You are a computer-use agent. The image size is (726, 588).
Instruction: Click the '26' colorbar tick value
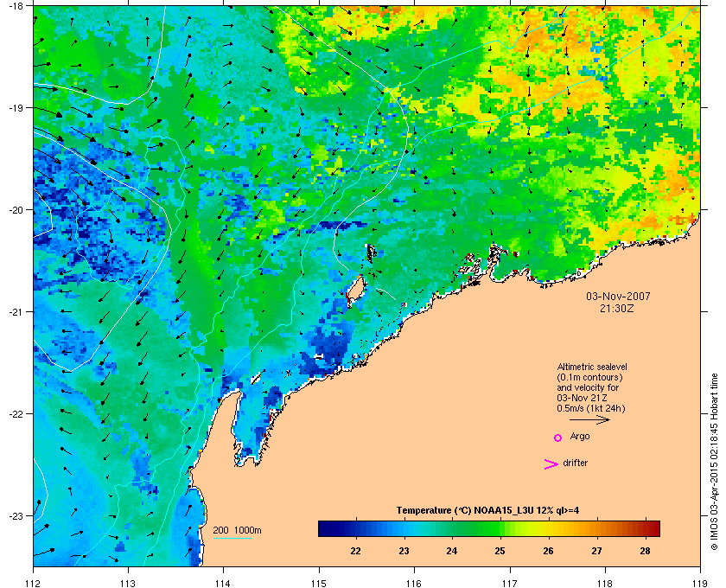tap(548, 551)
